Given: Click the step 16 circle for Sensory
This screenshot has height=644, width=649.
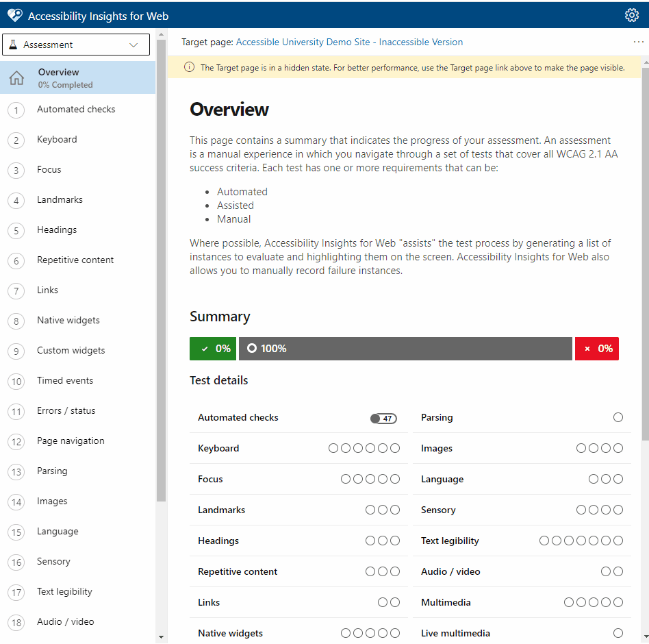Looking at the screenshot, I should (16, 562).
